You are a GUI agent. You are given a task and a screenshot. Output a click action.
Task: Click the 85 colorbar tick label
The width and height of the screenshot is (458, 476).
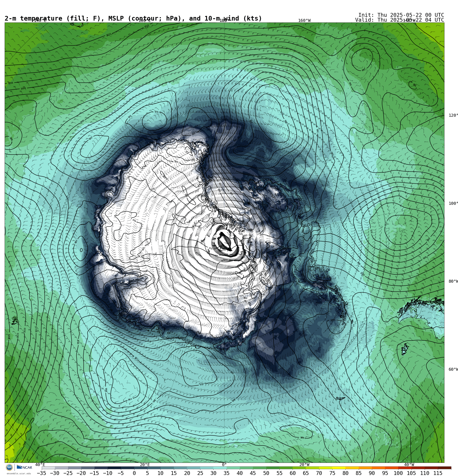[359, 473]
